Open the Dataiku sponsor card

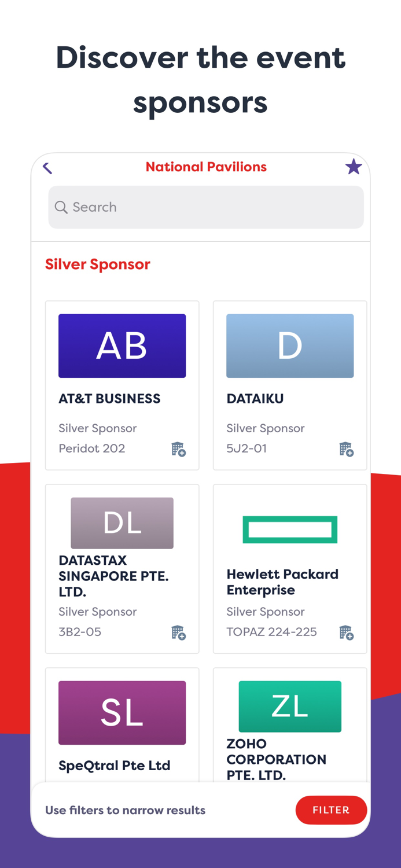(290, 385)
